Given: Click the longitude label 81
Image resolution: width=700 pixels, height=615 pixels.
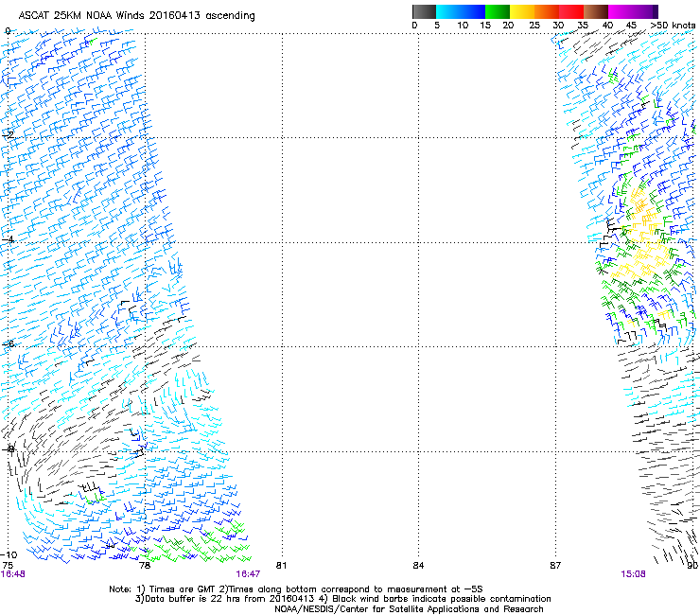Looking at the screenshot, I should pos(281,566).
